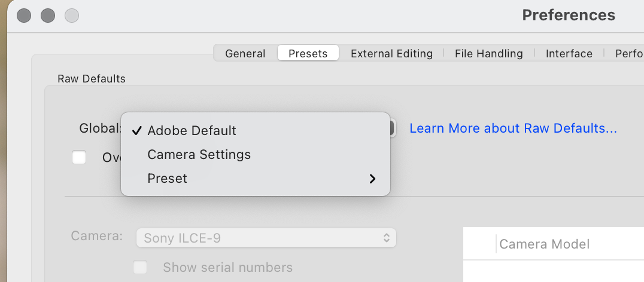Viewport: 644px width, 282px height.
Task: Open the partially visible Performance tab
Action: pyautogui.click(x=629, y=54)
